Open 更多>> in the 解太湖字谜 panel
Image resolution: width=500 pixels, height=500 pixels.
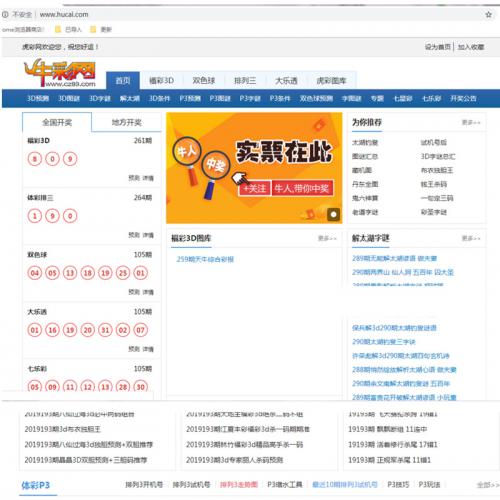click(x=471, y=238)
